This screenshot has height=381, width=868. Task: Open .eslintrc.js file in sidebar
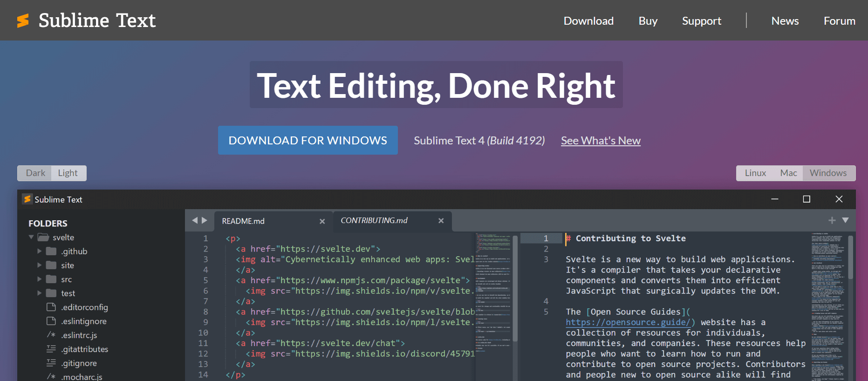[x=79, y=335]
